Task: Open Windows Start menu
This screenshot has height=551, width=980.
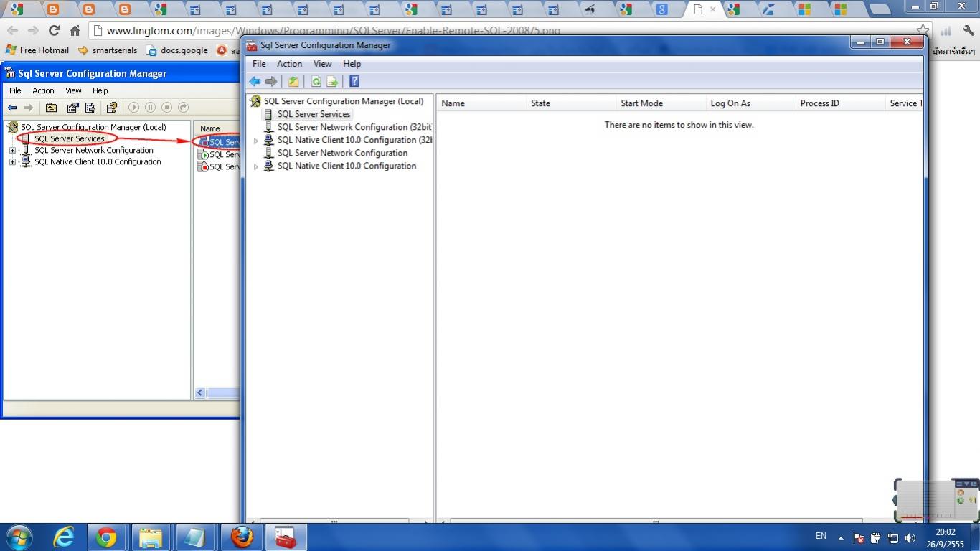Action: coord(19,537)
